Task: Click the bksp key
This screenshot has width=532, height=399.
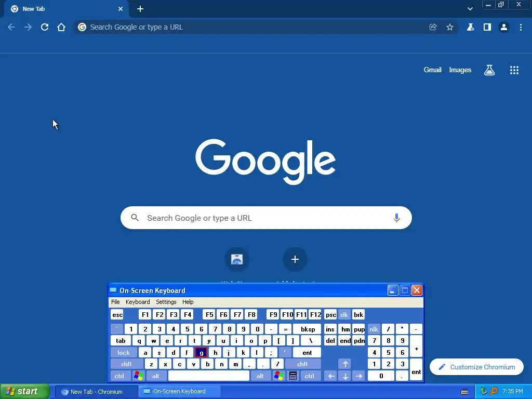Action: pyautogui.click(x=308, y=329)
